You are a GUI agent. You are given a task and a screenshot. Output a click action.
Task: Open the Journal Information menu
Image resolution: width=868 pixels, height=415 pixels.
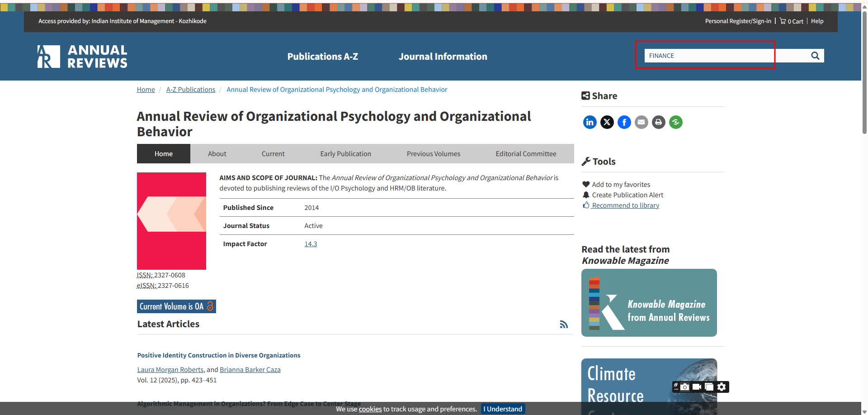[443, 57]
